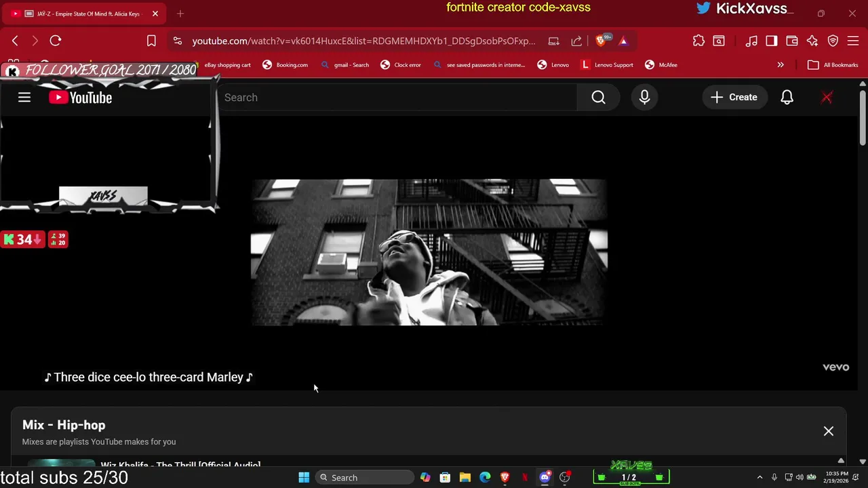Viewport: 868px width, 488px height.
Task: Expand the hidden bookmarks overflow chevron
Action: (x=781, y=65)
